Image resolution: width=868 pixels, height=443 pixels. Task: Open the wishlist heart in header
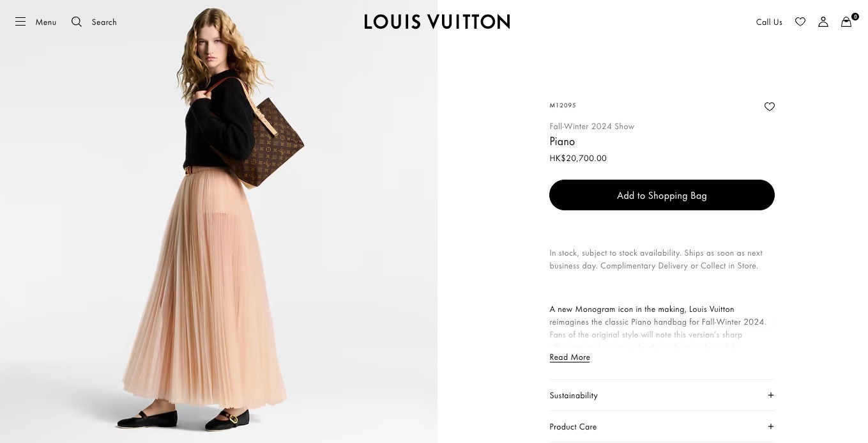point(800,22)
